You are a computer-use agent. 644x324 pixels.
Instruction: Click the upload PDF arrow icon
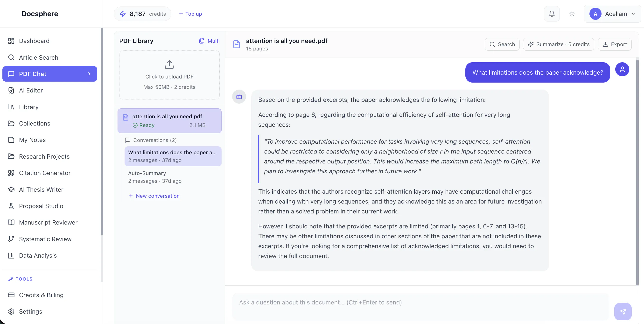[x=169, y=64]
